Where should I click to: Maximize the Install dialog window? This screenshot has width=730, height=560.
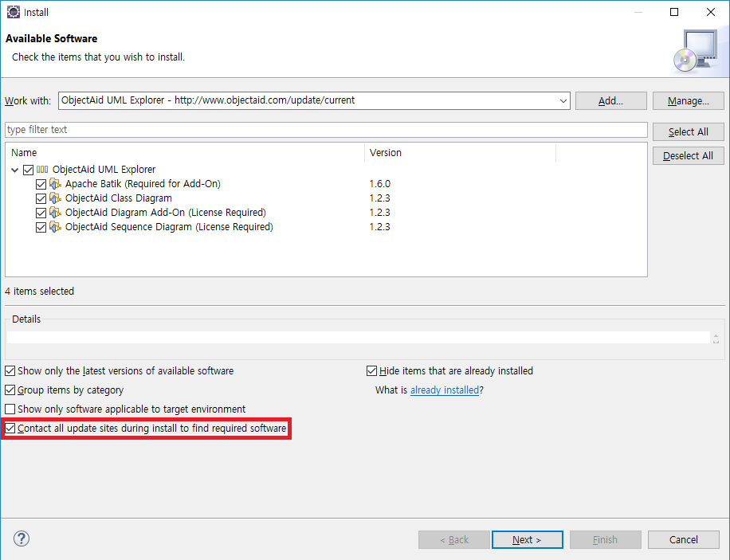(x=674, y=12)
